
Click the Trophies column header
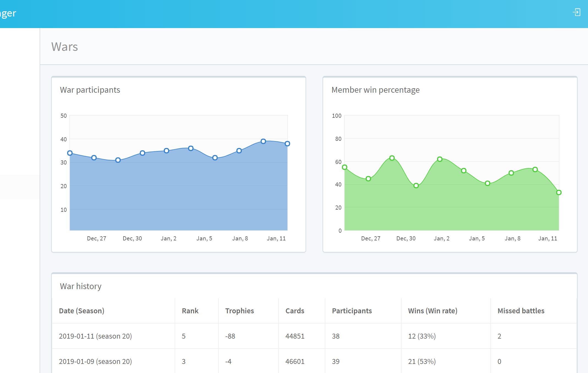[239, 311]
